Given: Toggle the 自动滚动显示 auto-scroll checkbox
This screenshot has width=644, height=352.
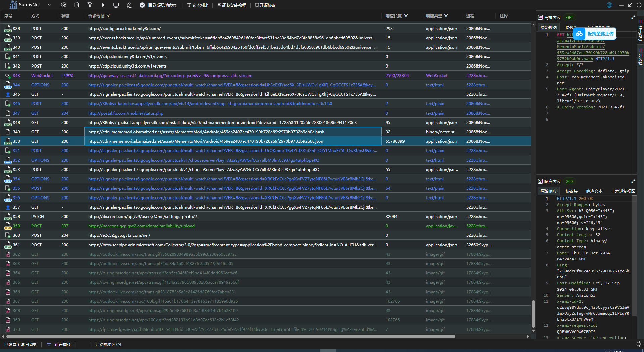Looking at the screenshot, I should [142, 5].
